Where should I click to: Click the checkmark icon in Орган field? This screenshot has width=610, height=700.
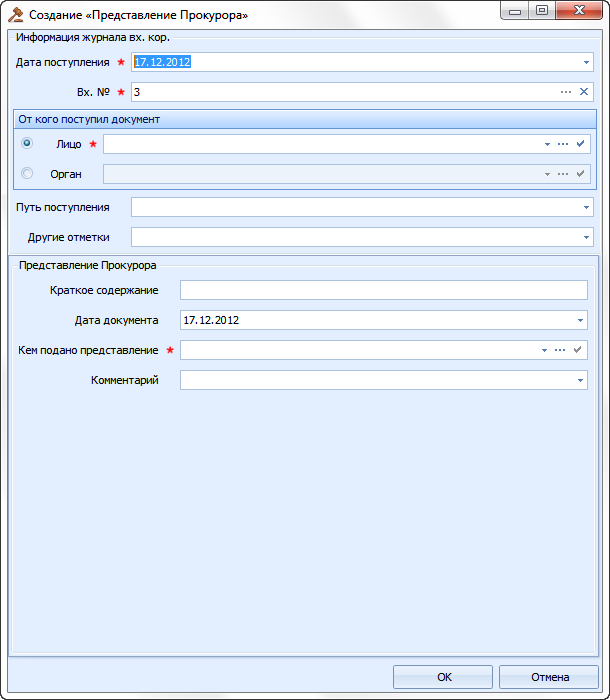point(580,174)
